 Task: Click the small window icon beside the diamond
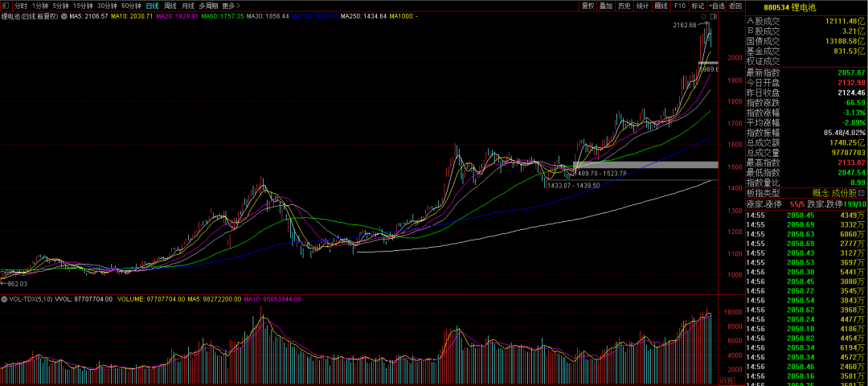coord(713,17)
